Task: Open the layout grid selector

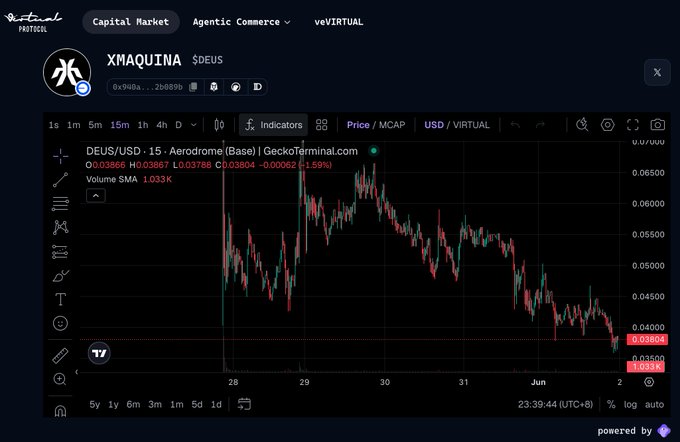Action: [321, 125]
